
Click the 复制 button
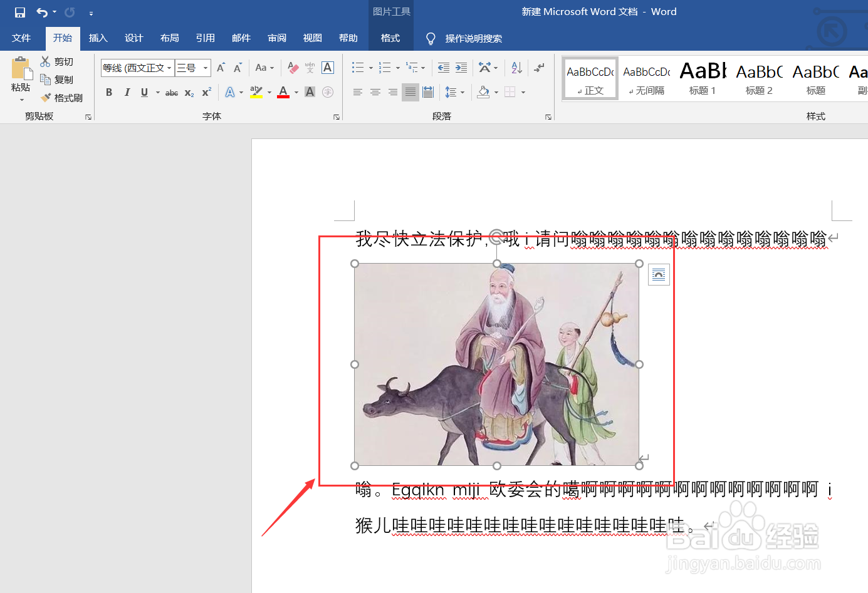(x=57, y=80)
